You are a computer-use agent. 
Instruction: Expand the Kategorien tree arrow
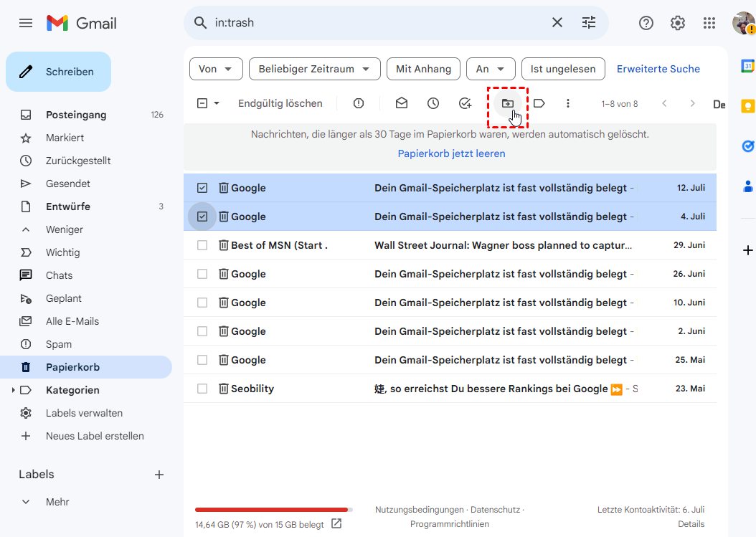click(13, 390)
